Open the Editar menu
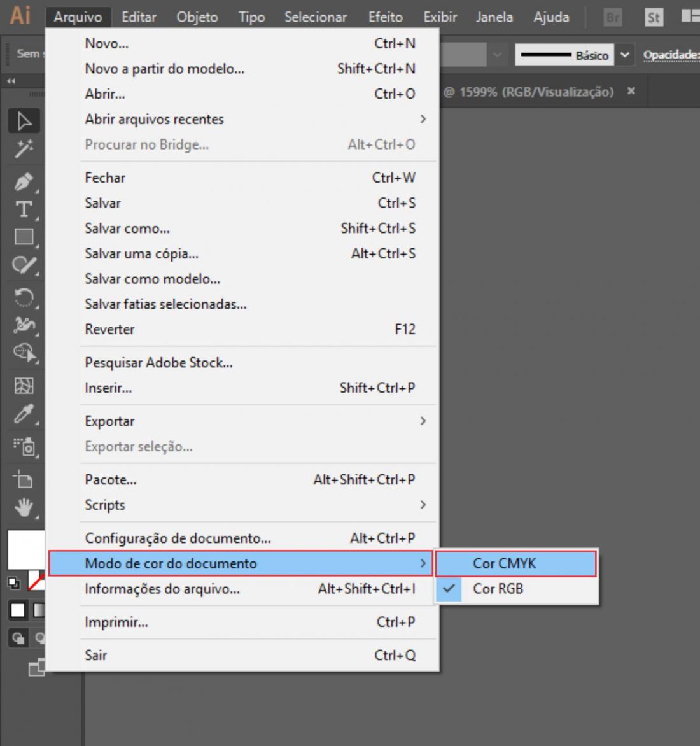 point(139,17)
